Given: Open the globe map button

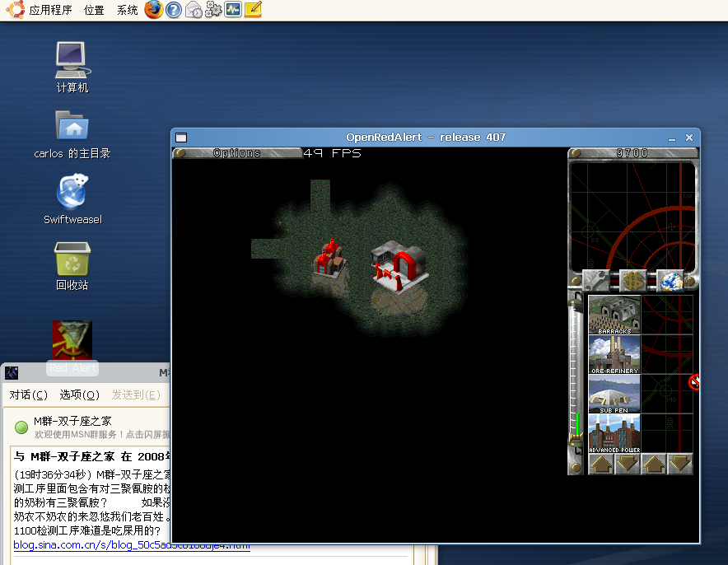Looking at the screenshot, I should point(670,280).
